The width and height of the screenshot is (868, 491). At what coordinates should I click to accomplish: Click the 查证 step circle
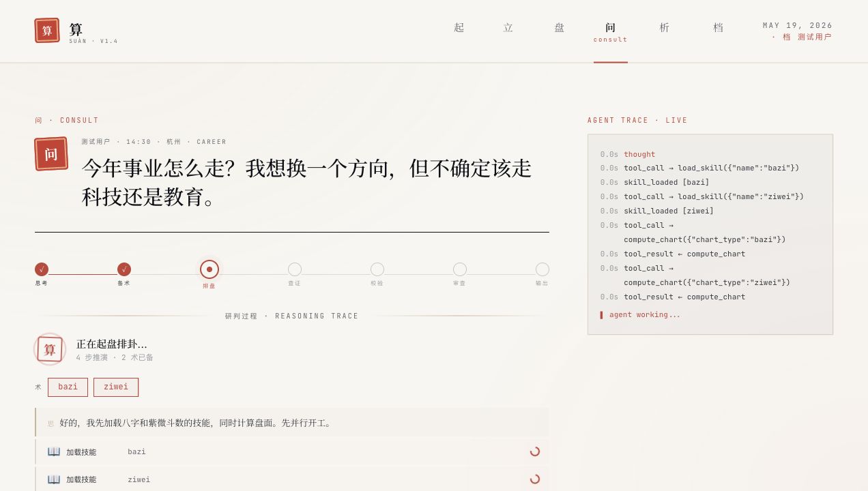(295, 269)
